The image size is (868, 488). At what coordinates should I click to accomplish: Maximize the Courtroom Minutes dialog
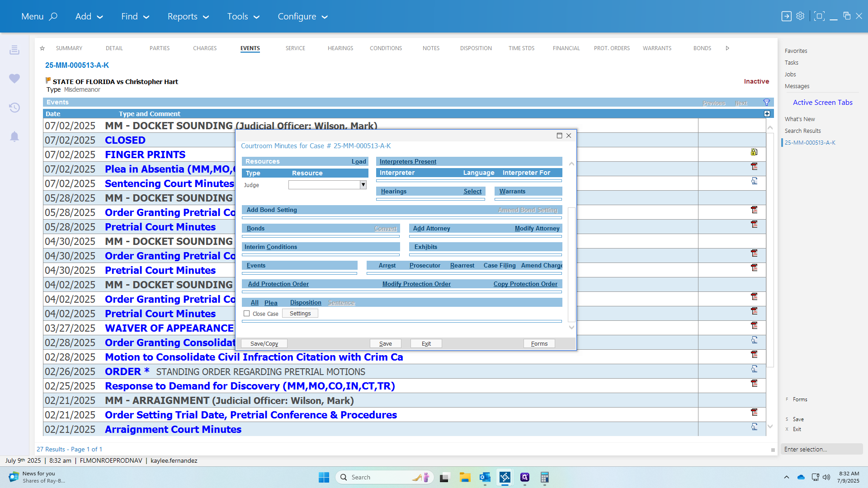point(559,136)
